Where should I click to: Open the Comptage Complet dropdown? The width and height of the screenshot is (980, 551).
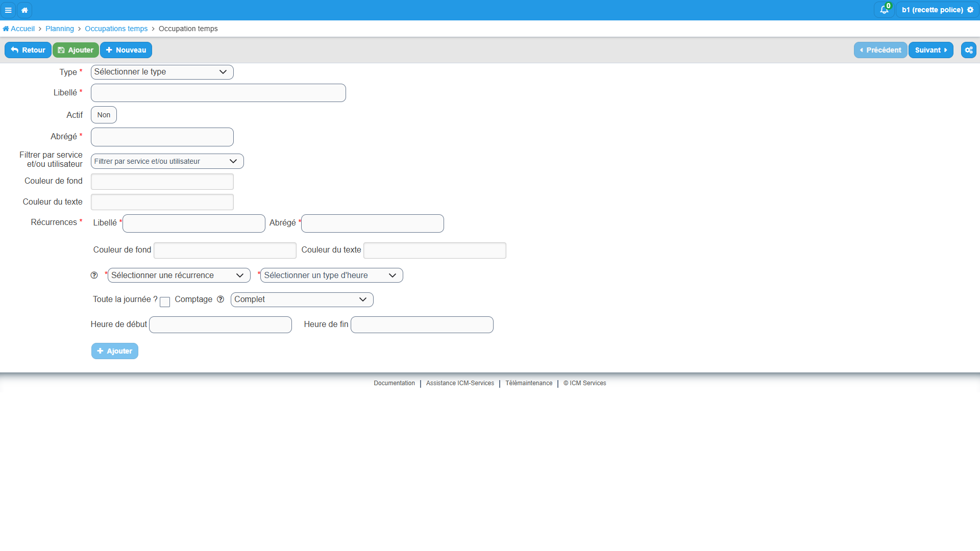302,299
